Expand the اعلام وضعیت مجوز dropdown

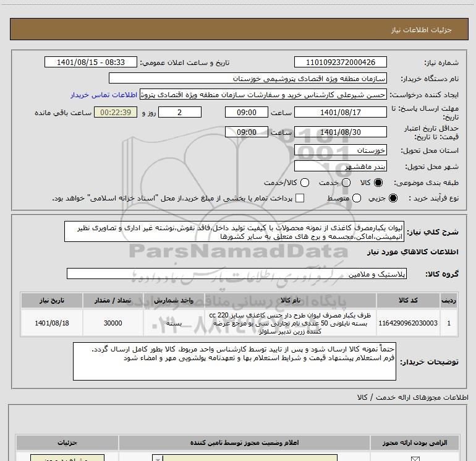pos(158,458)
